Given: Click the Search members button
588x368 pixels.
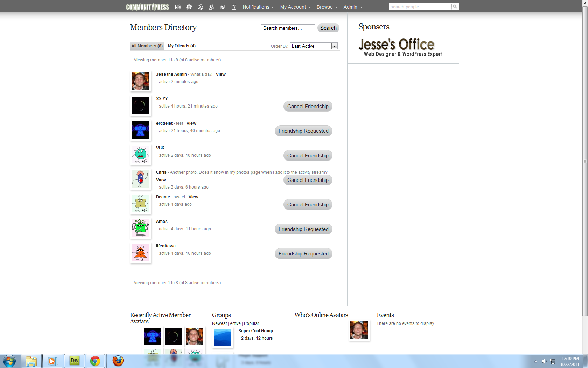Looking at the screenshot, I should coord(328,28).
